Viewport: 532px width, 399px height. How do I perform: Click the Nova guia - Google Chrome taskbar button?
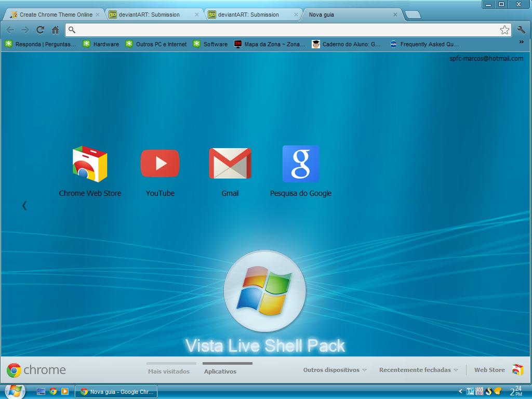[x=116, y=392]
